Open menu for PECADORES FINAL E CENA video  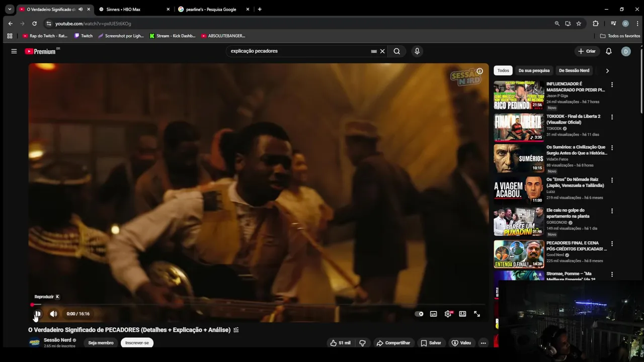tap(612, 243)
